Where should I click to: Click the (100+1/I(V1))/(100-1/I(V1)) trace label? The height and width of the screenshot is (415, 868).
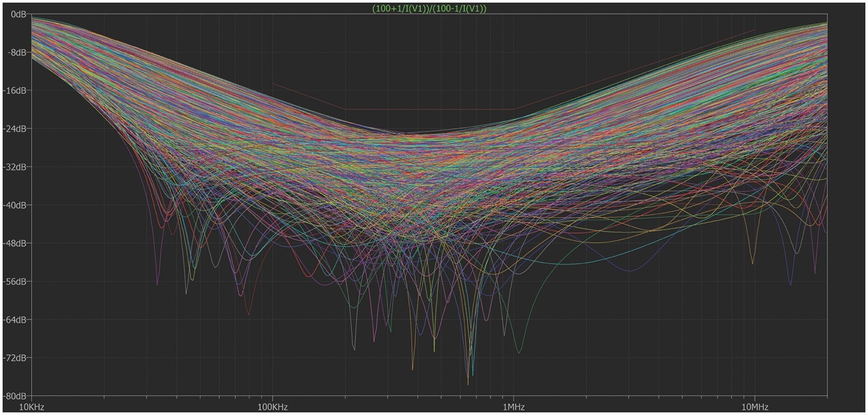[429, 8]
